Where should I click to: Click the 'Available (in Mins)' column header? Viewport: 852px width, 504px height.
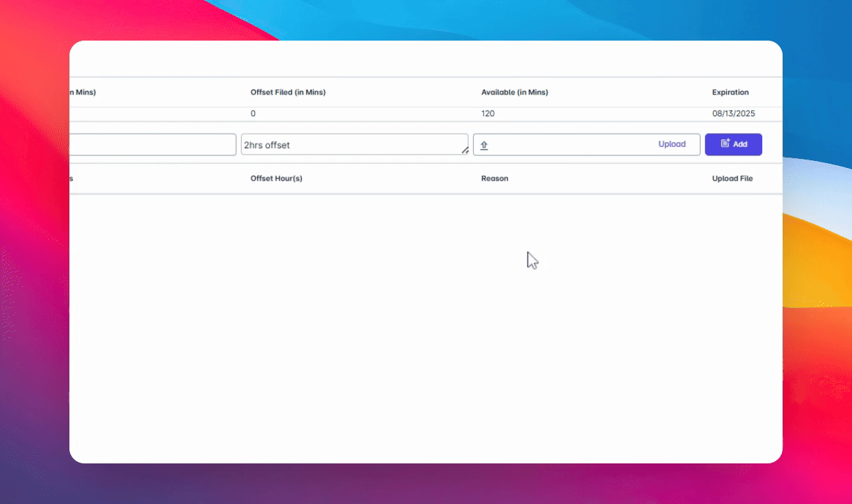click(x=514, y=92)
